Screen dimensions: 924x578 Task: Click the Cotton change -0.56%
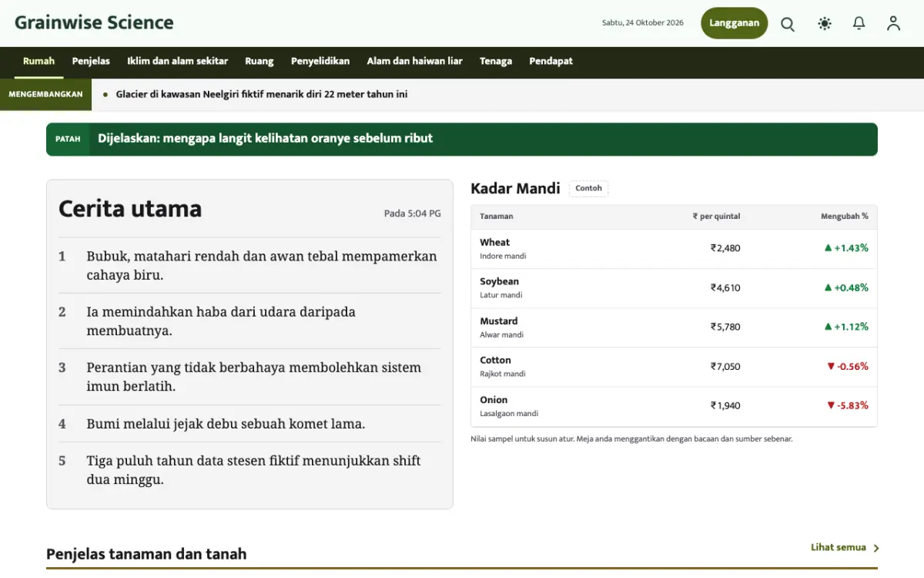848,366
